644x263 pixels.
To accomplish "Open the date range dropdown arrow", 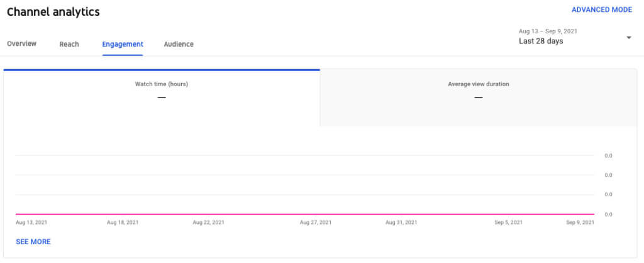I will tap(628, 37).
